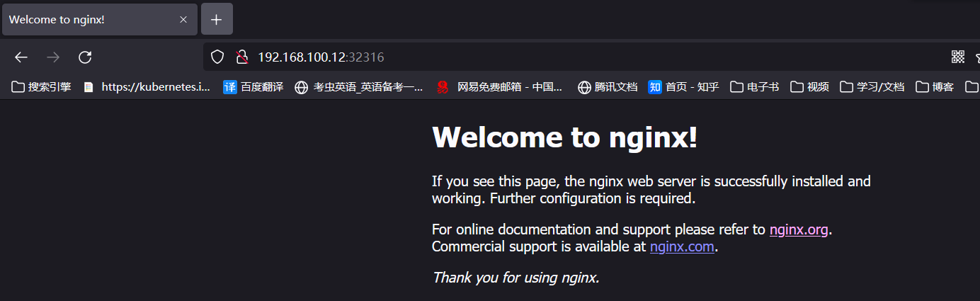
Task: Follow the nginx.org link
Action: [x=799, y=230]
